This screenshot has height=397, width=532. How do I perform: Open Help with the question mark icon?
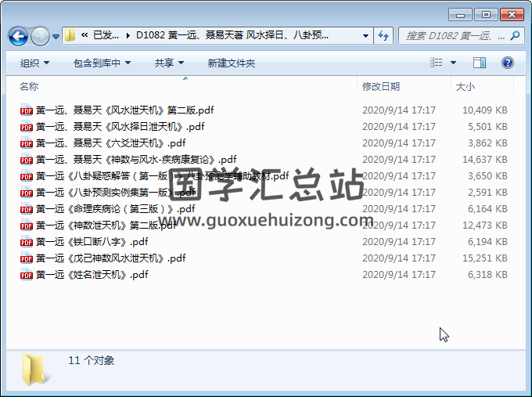[508, 63]
